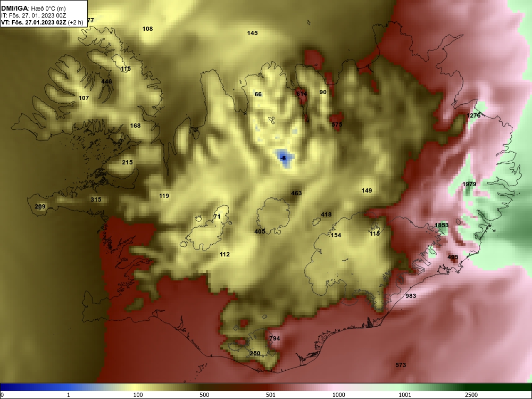The width and height of the screenshot is (532, 399).
Task: Click the map value 209
Action: click(40, 206)
